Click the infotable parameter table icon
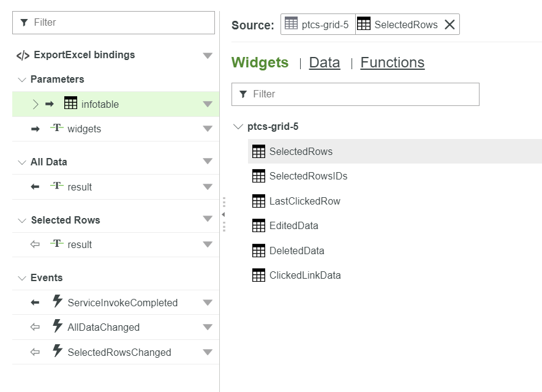This screenshot has width=542, height=392. click(72, 104)
